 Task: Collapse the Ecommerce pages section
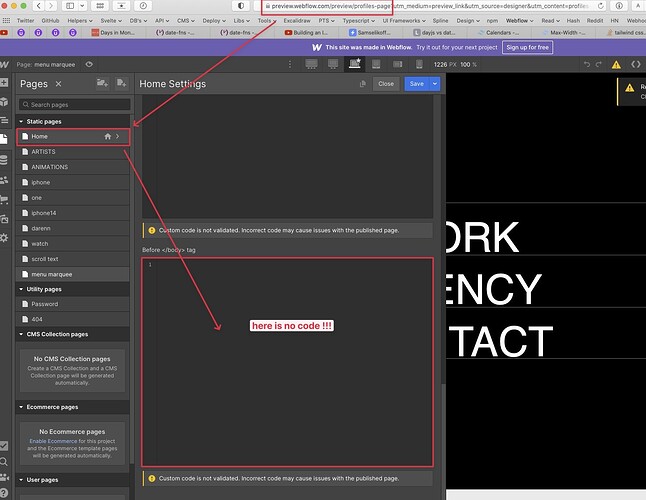point(21,407)
